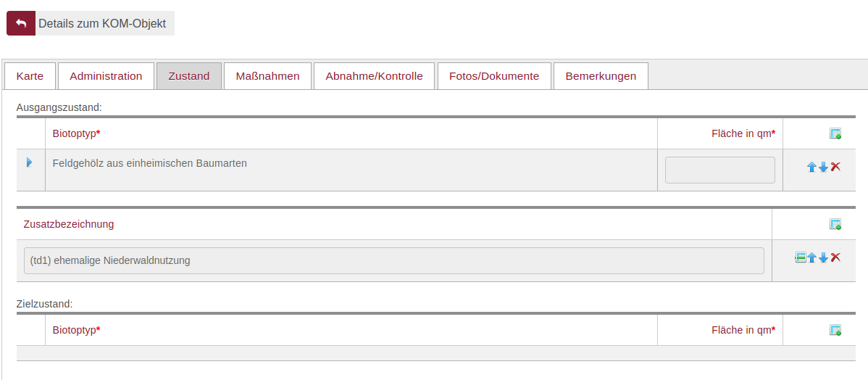Viewport: 868px width, 380px height.
Task: Add a new Zielzustand Biotoptyp row
Action: point(835,330)
